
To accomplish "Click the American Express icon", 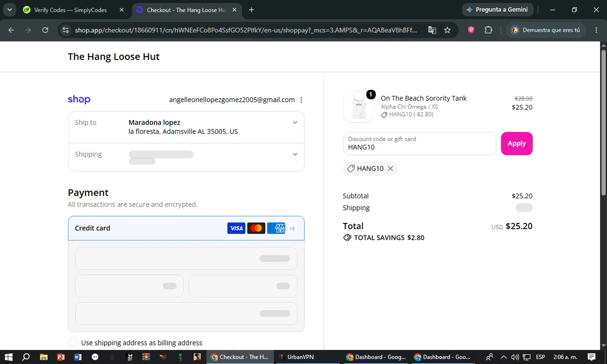I will coord(276,228).
